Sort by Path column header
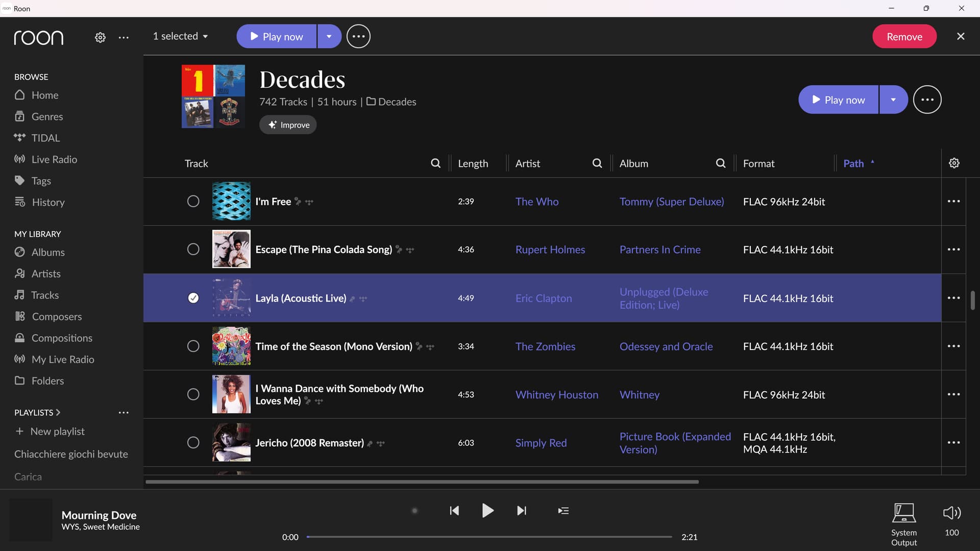Screen dimensions: 980x551 pos(859,163)
